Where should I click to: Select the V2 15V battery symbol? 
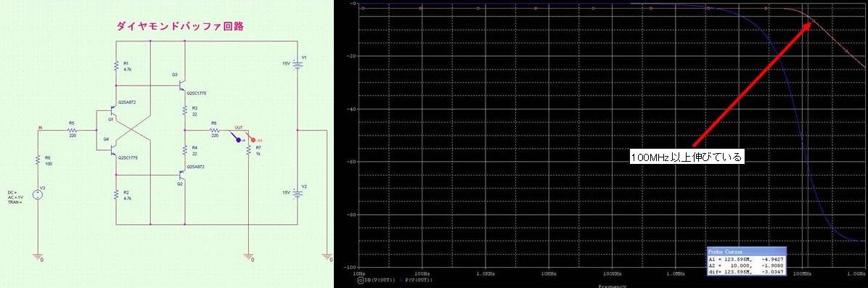298,194
